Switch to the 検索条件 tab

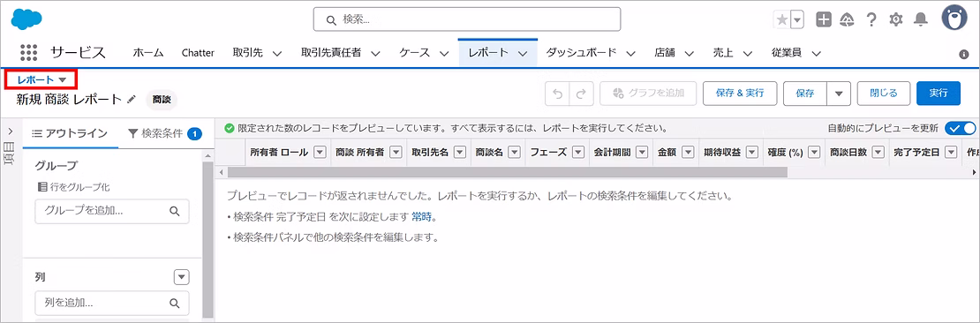tap(164, 132)
